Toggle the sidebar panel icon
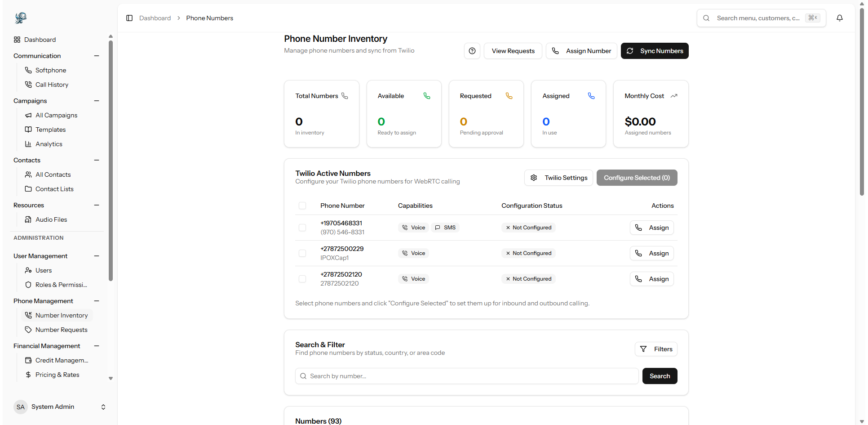 [x=129, y=18]
